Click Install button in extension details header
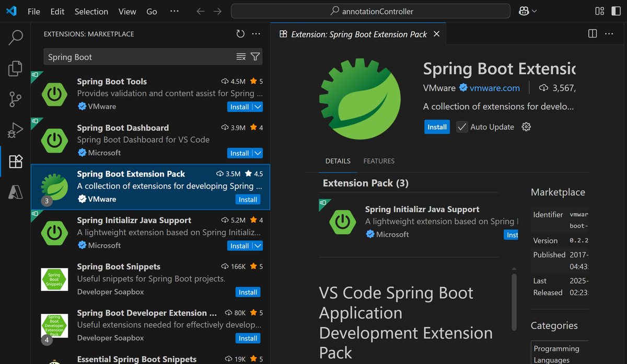Image resolution: width=627 pixels, height=364 pixels. pyautogui.click(x=437, y=127)
